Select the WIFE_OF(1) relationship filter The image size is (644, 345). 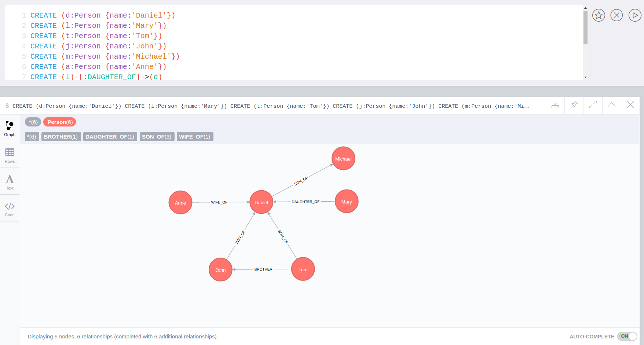coord(195,136)
